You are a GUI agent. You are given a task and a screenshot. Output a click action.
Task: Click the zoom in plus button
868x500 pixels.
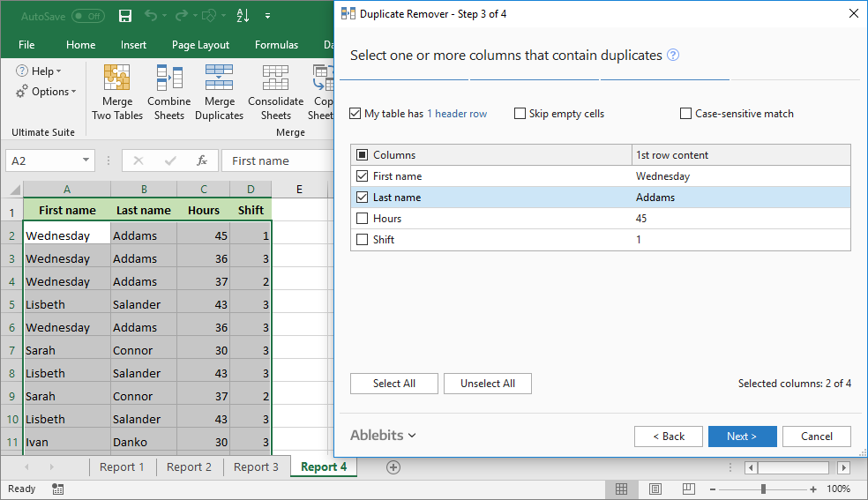pyautogui.click(x=812, y=489)
